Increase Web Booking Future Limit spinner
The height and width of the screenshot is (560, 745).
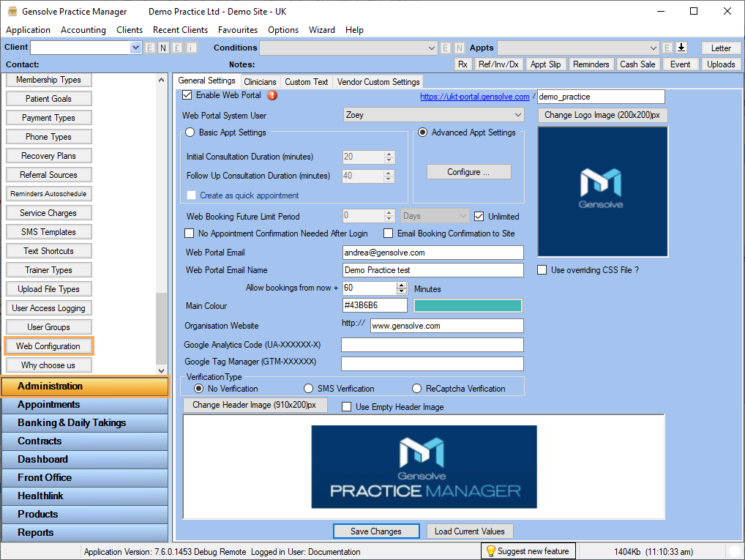click(x=389, y=213)
